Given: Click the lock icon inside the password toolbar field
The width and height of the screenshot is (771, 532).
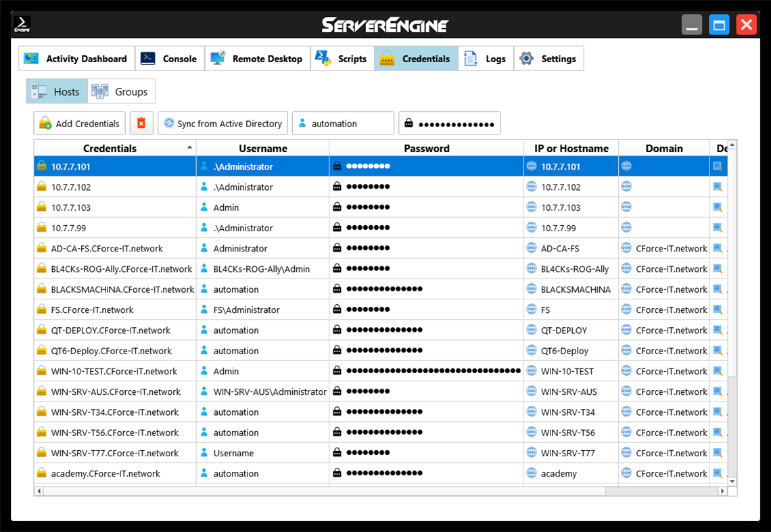Looking at the screenshot, I should [408, 123].
